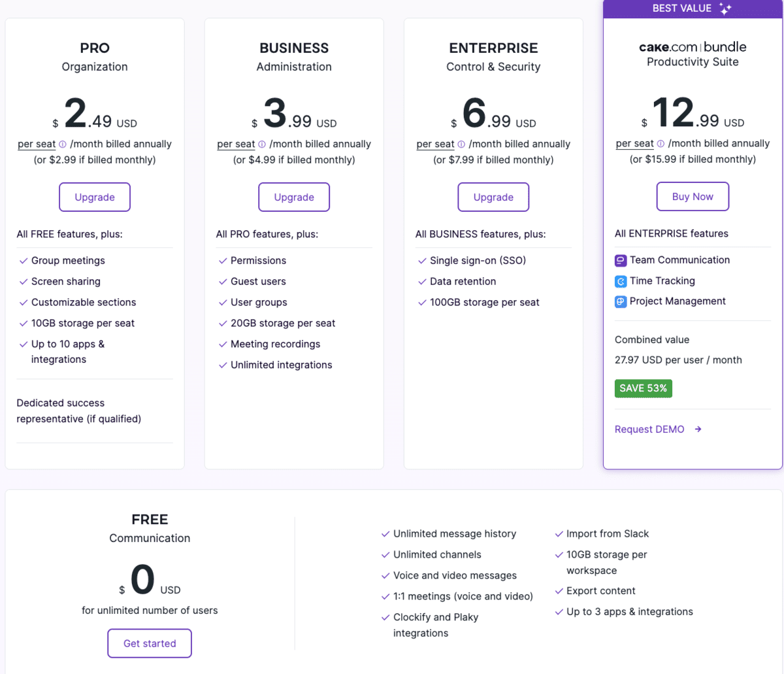Upgrade to the ENTERPRISE plan
This screenshot has width=784, height=674.
(493, 197)
